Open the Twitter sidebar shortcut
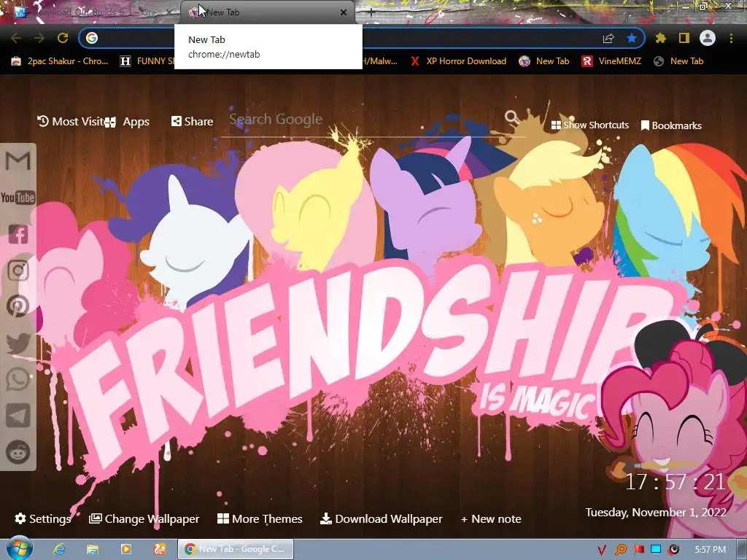Screen dimensions: 747x560 point(18,343)
